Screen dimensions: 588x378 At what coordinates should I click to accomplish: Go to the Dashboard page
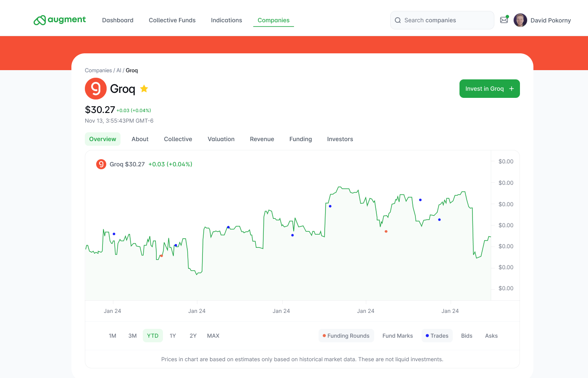pos(118,20)
